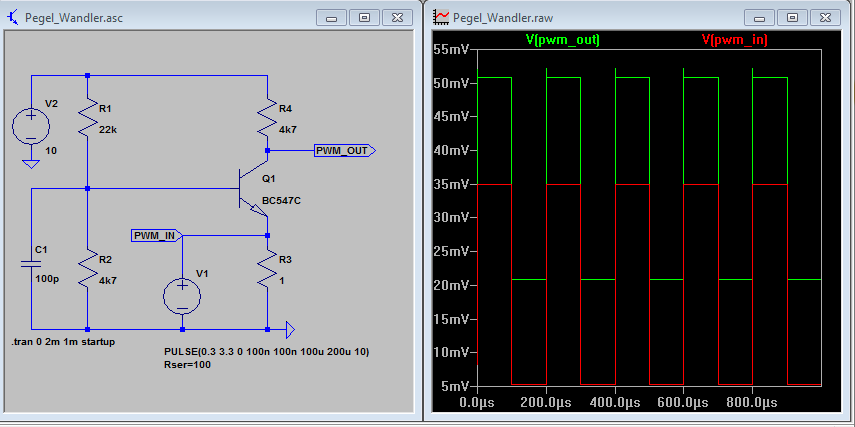Maximize the Pegel_Wandler.raw window
Image resolution: width=855 pixels, height=427 pixels.
tap(792, 17)
